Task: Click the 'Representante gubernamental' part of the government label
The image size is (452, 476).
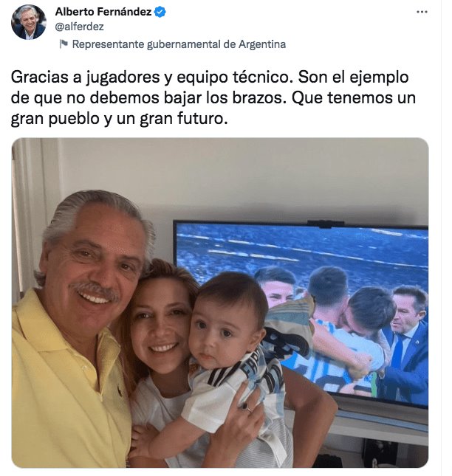Action: [146, 44]
